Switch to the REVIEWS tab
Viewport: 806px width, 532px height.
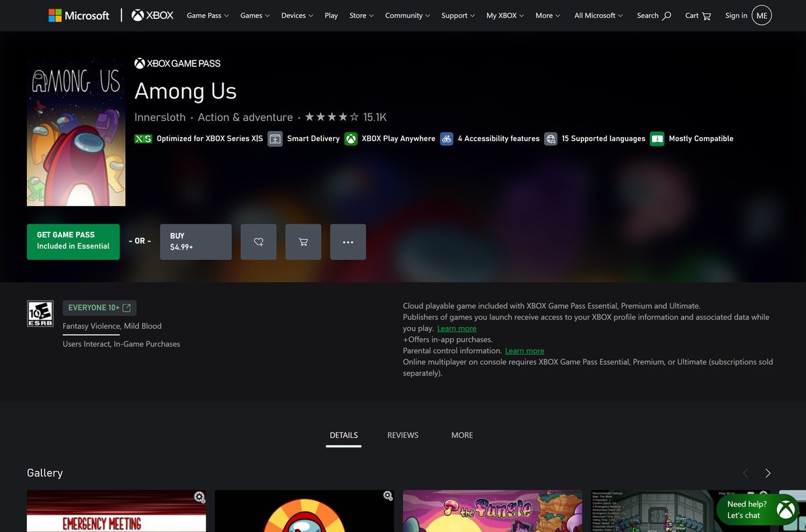pyautogui.click(x=403, y=435)
